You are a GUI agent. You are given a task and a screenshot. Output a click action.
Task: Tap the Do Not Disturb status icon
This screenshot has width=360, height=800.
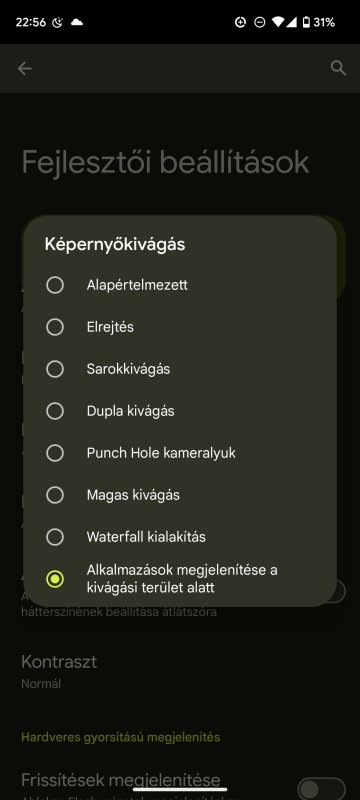click(260, 22)
